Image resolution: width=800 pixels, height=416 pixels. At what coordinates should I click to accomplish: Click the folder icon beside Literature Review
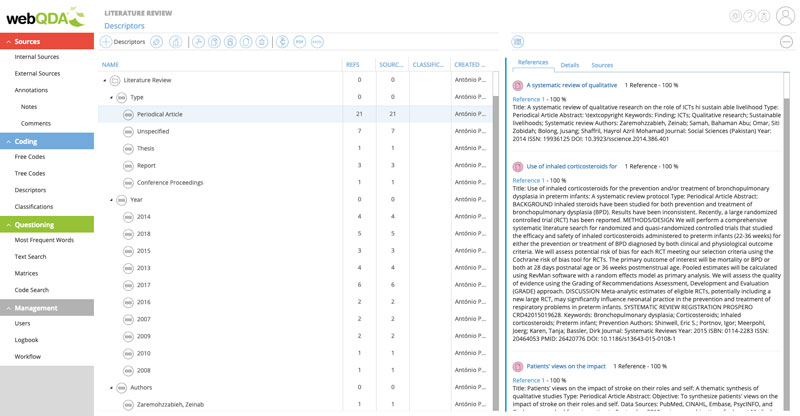pyautogui.click(x=115, y=80)
